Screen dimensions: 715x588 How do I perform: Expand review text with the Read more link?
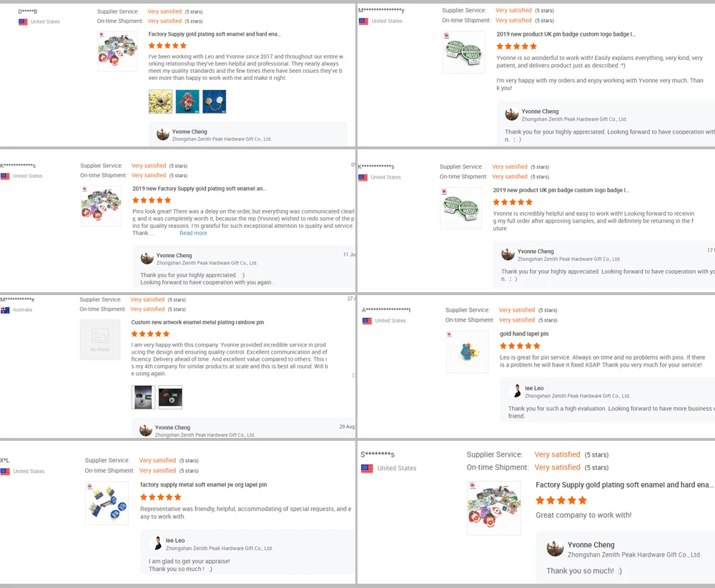(193, 233)
